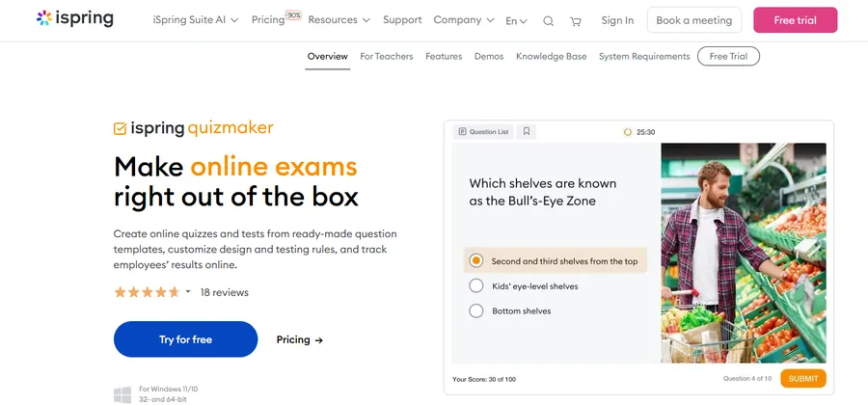The height and width of the screenshot is (405, 868).
Task: Open the En language selector
Action: (517, 21)
